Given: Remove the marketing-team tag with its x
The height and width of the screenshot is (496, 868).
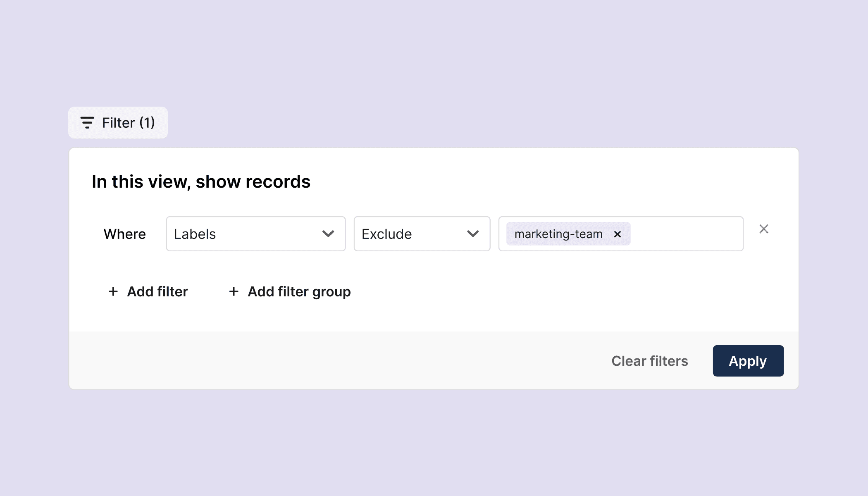Looking at the screenshot, I should [x=618, y=234].
